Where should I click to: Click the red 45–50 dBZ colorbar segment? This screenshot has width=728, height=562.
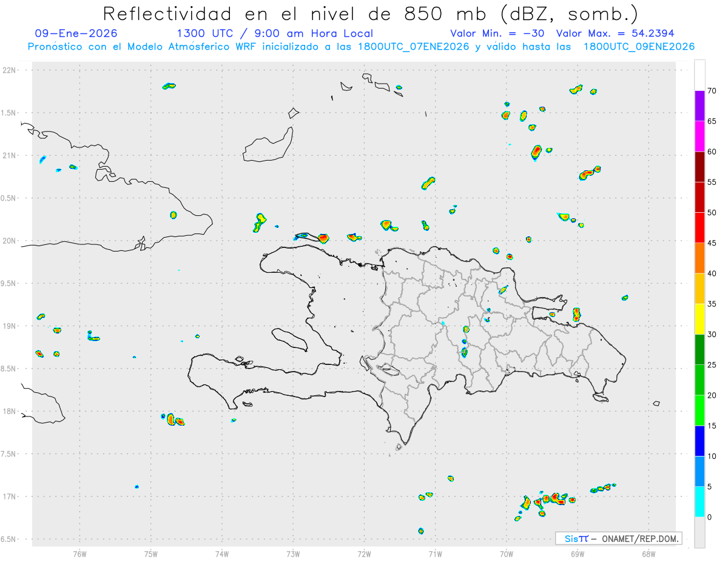point(699,227)
